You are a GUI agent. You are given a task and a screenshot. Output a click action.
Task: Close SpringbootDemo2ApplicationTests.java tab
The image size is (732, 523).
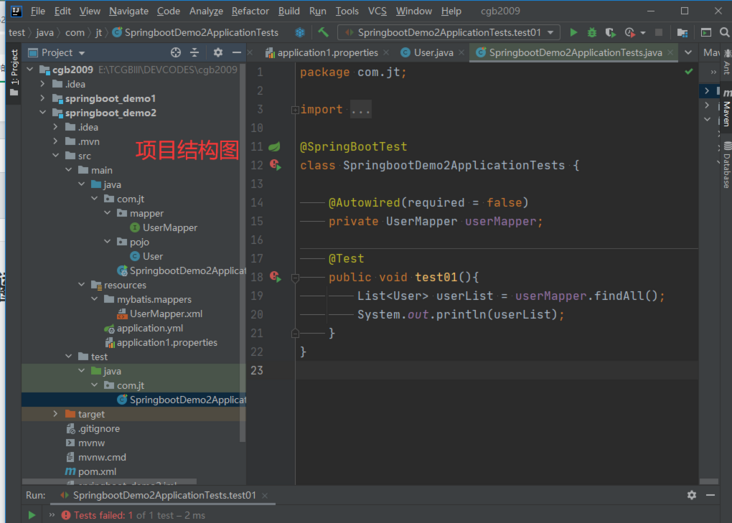[671, 53]
